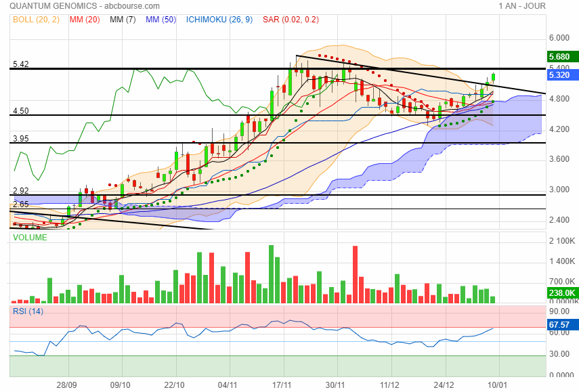This screenshot has height=392, width=579.
Task: Click the 11/12 date axis label
Action: pos(389,385)
